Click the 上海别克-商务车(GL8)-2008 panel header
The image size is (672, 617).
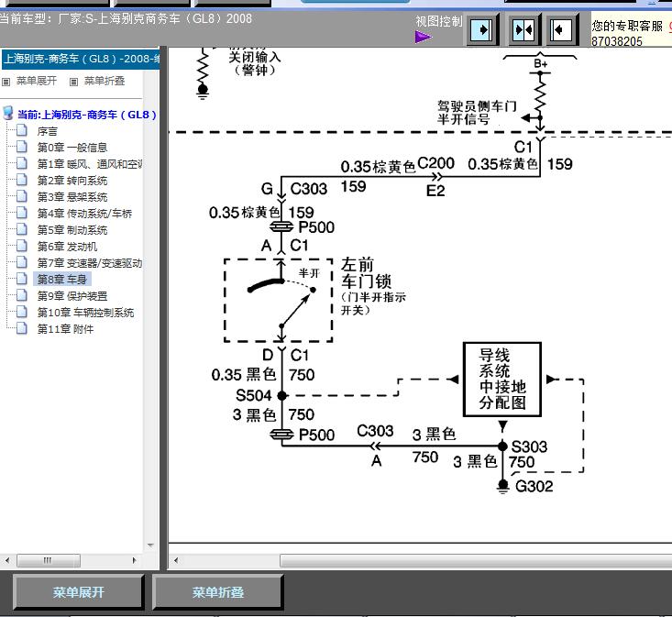81,59
